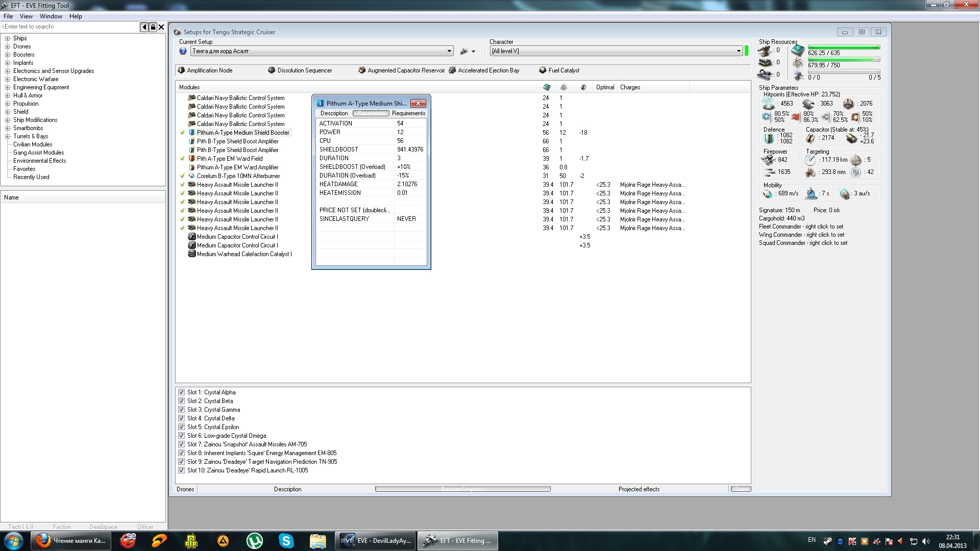Click the back arrow next to search

click(144, 27)
